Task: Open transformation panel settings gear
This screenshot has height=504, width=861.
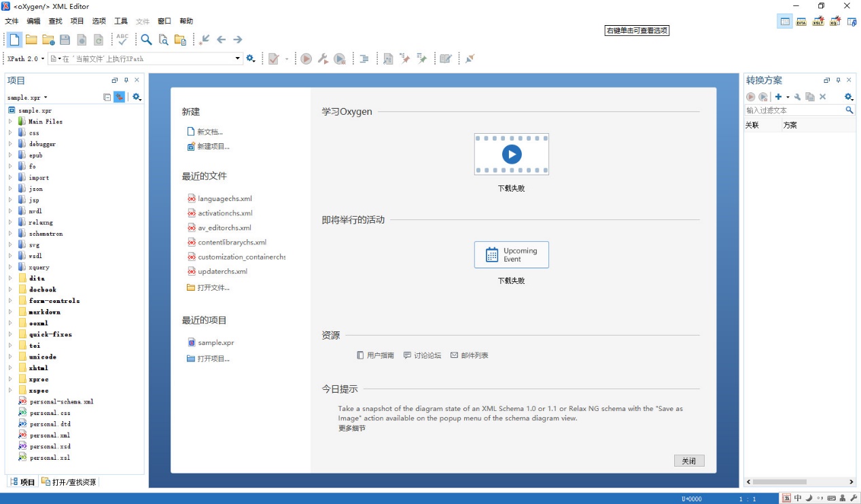Action: pyautogui.click(x=849, y=97)
